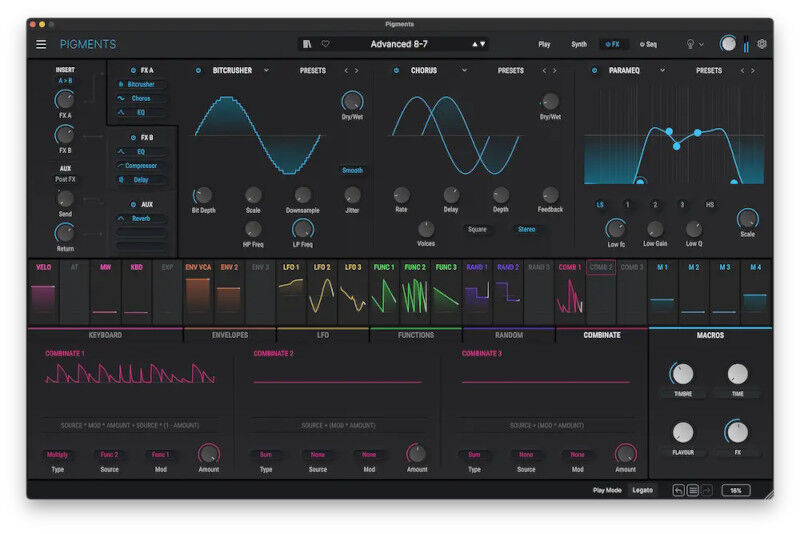Go to next Bitcrusher preset arrow
This screenshot has width=800, height=534.
coord(356,71)
